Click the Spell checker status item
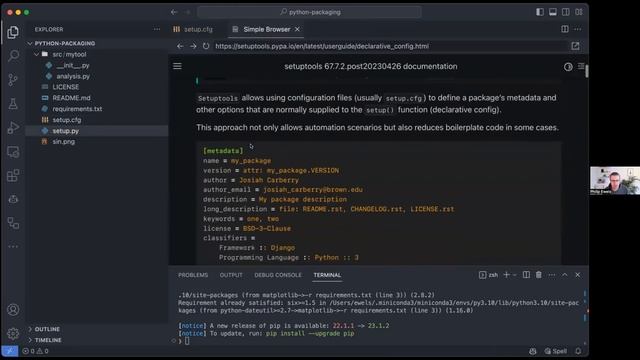The width and height of the screenshot is (640, 360). [x=556, y=351]
